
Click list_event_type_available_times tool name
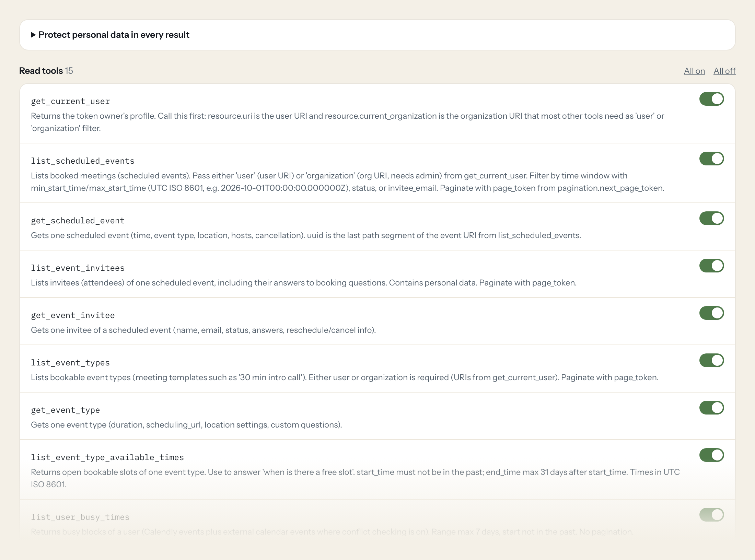pyautogui.click(x=107, y=457)
